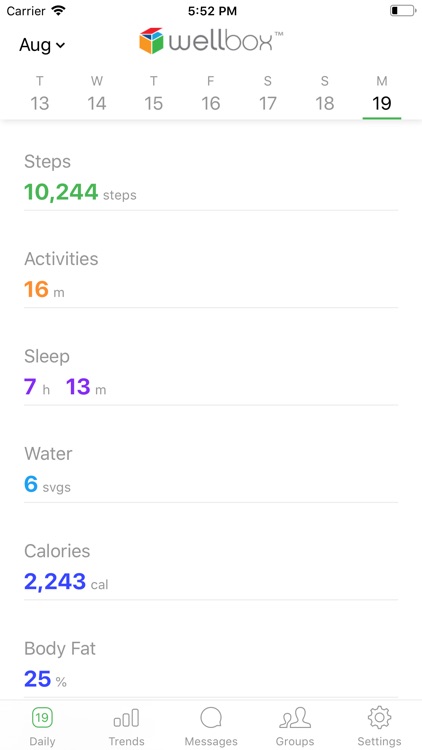
Task: Tap the Messages speech bubble icon
Action: pyautogui.click(x=211, y=718)
